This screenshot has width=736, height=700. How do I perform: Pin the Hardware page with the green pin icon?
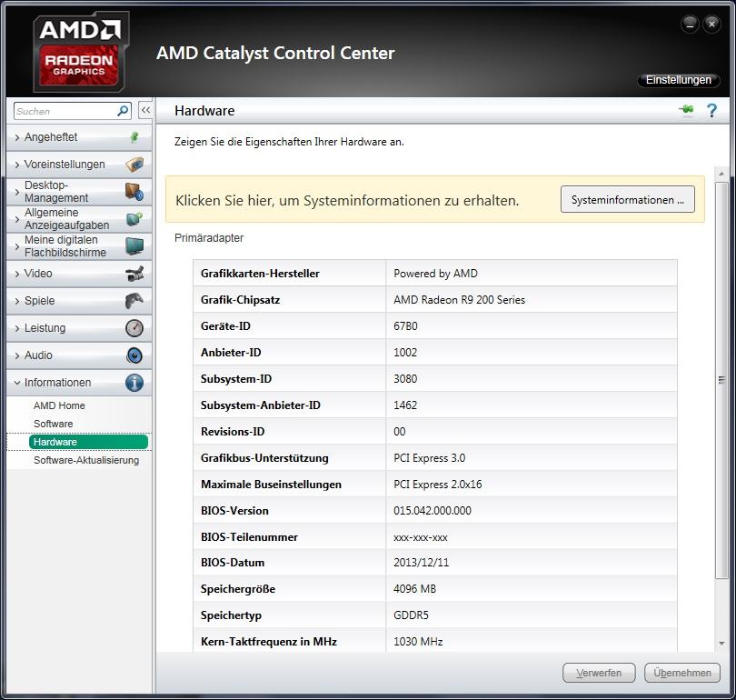(686, 110)
